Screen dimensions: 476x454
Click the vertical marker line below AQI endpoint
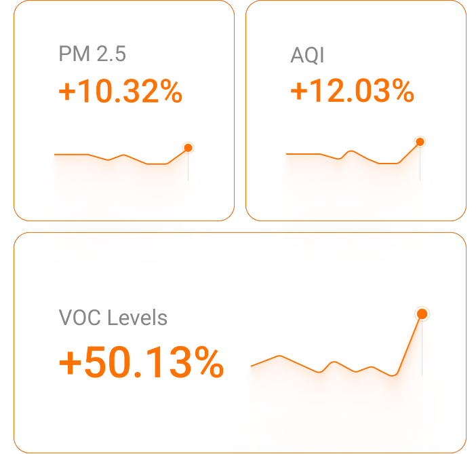tap(420, 165)
